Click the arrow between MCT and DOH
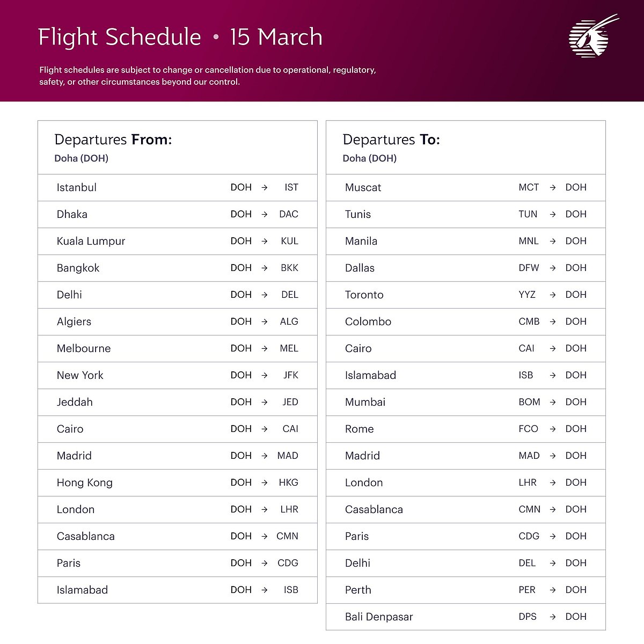The width and height of the screenshot is (644, 644). pos(552,187)
